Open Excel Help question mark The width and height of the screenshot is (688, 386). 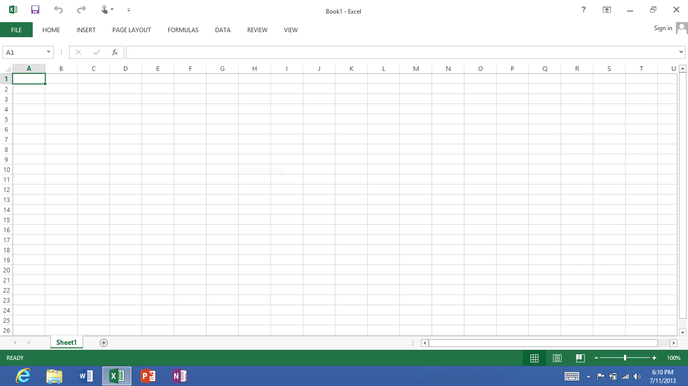coord(584,10)
